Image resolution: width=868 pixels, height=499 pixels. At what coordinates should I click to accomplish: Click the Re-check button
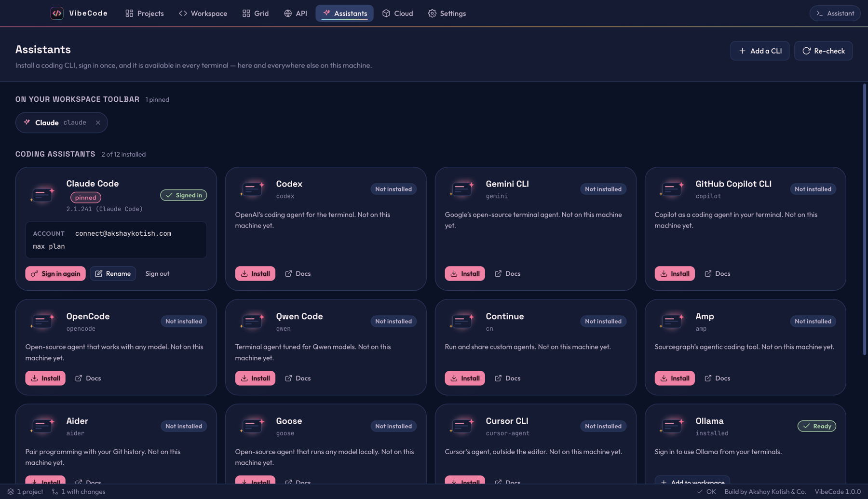pos(823,51)
